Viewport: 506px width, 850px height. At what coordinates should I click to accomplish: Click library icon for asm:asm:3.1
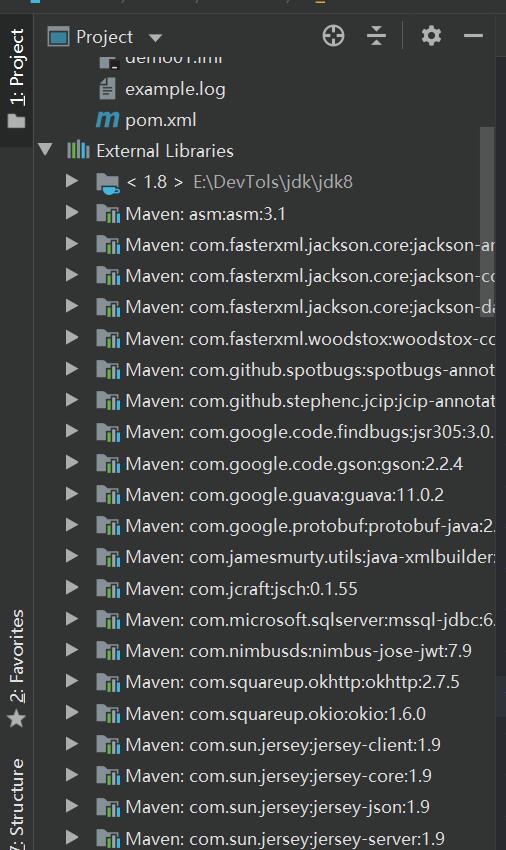[x=108, y=214]
